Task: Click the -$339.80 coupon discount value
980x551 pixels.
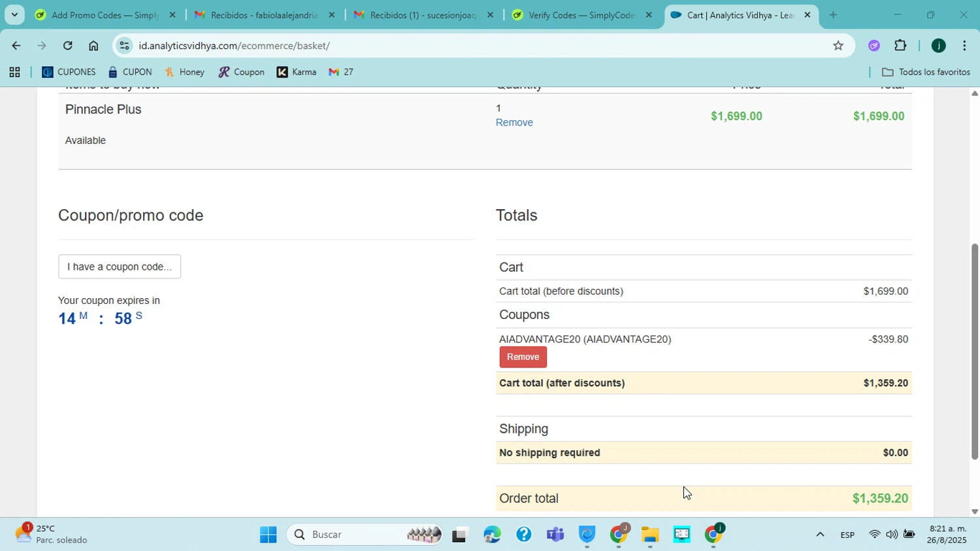Action: [889, 339]
